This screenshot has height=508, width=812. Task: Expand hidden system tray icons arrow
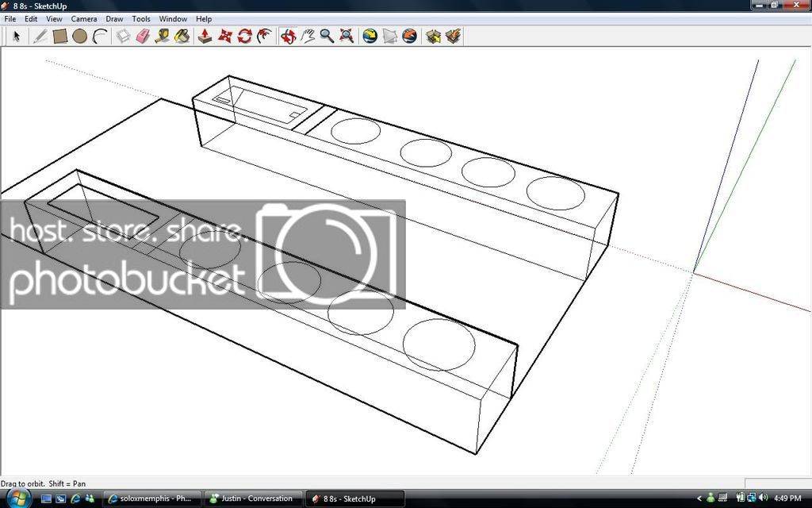point(699,498)
